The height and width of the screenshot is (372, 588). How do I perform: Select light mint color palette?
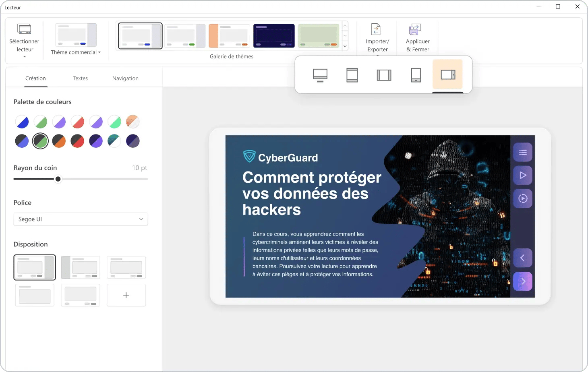coord(114,122)
